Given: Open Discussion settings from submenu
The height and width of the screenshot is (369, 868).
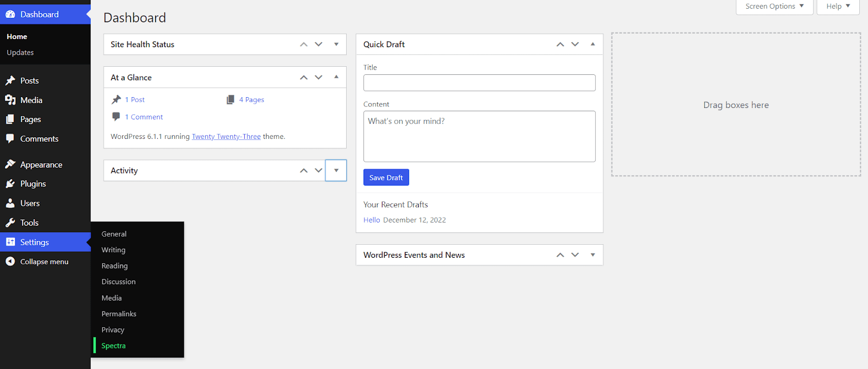Looking at the screenshot, I should (118, 282).
